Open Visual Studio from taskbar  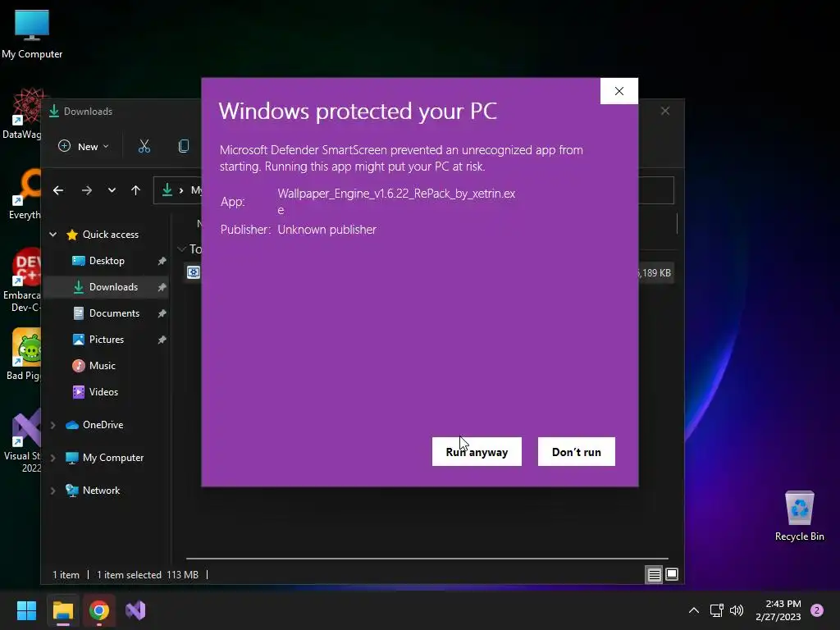point(135,610)
